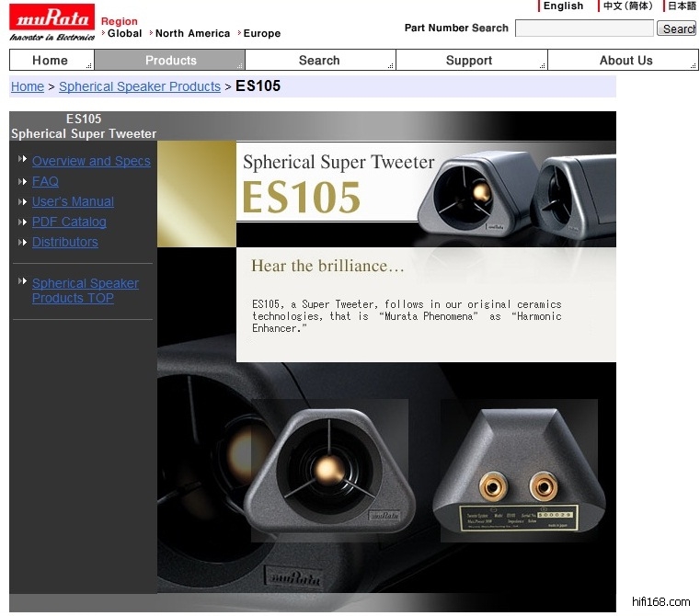Select the Global region link
700x616 pixels.
(124, 33)
